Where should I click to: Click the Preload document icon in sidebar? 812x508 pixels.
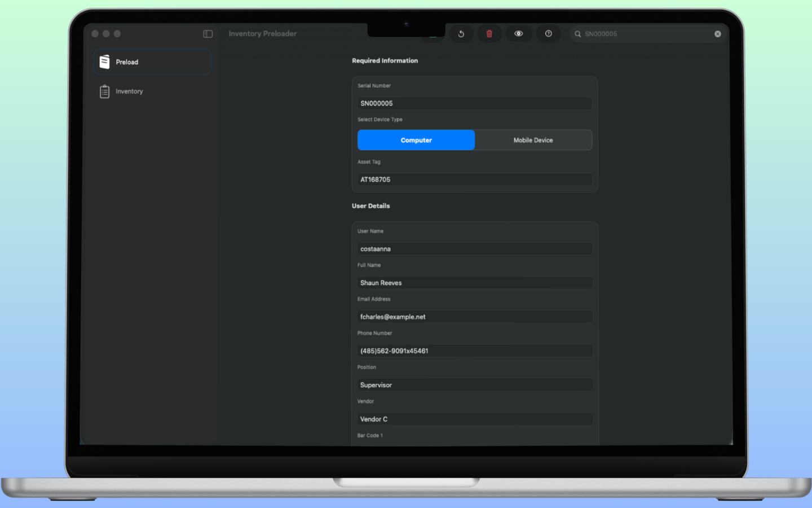click(x=104, y=62)
